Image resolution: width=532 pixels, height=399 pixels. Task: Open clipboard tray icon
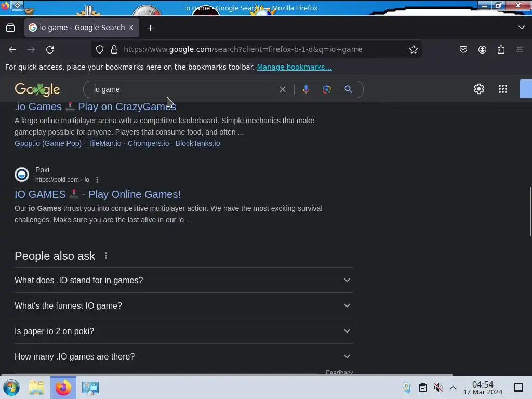pos(423,388)
